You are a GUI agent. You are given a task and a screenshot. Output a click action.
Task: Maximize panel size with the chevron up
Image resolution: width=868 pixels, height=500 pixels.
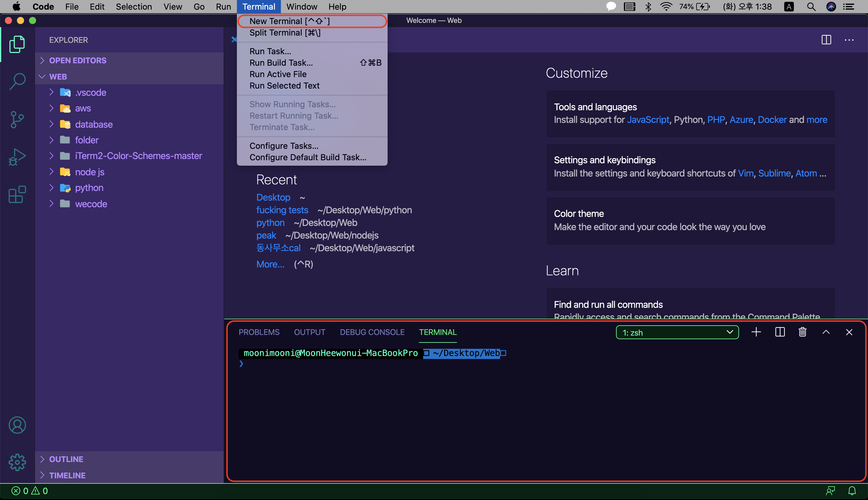tap(826, 332)
